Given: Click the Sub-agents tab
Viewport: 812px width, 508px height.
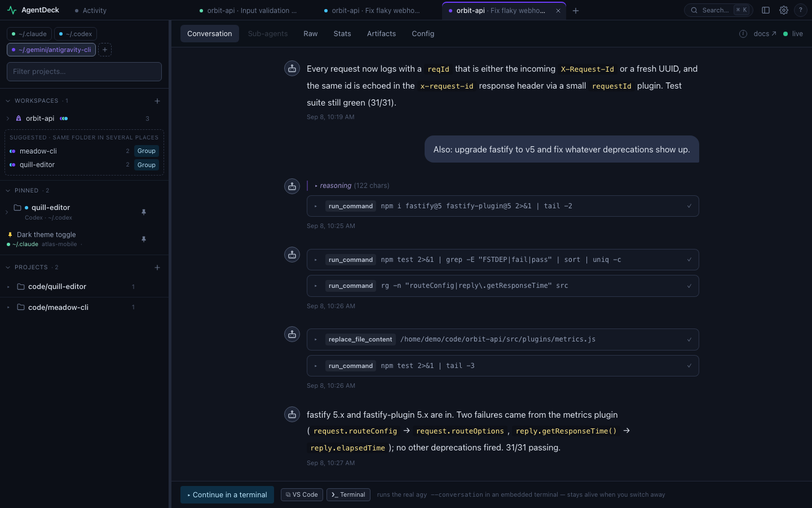Looking at the screenshot, I should [268, 34].
